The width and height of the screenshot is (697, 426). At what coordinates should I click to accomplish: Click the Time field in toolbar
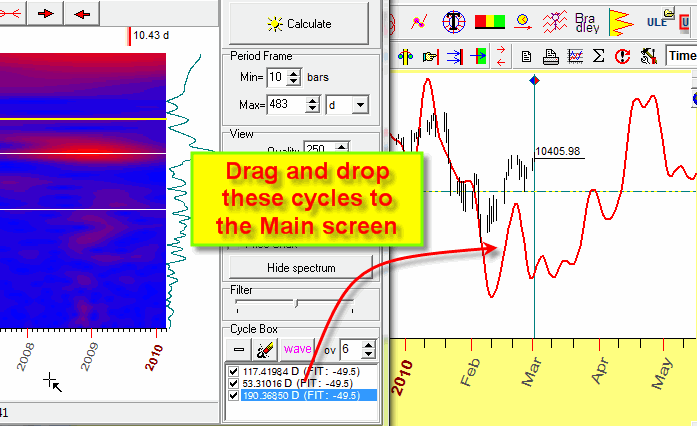681,56
